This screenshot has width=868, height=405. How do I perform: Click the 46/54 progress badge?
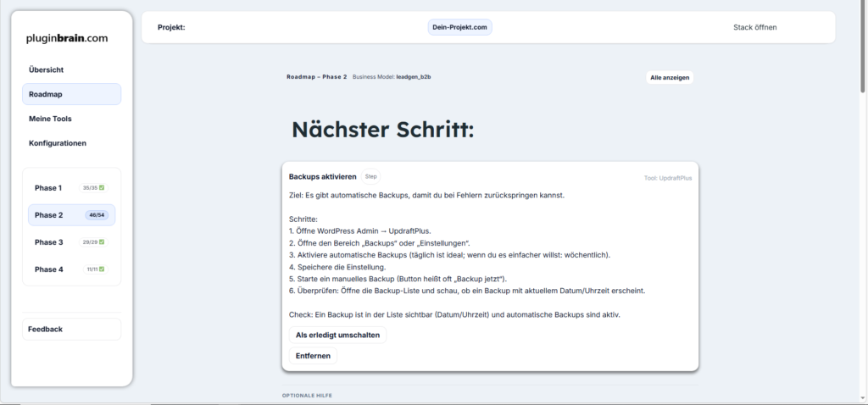pyautogui.click(x=97, y=215)
